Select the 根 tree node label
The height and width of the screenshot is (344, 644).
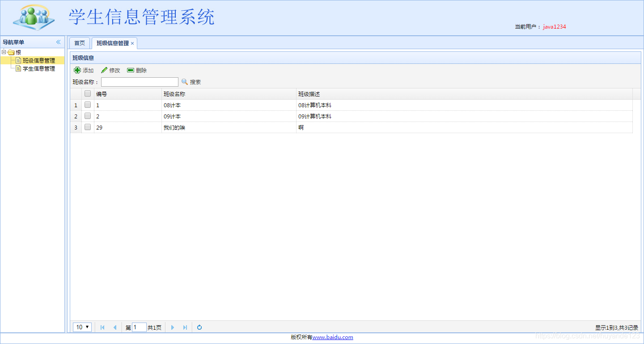[18, 52]
